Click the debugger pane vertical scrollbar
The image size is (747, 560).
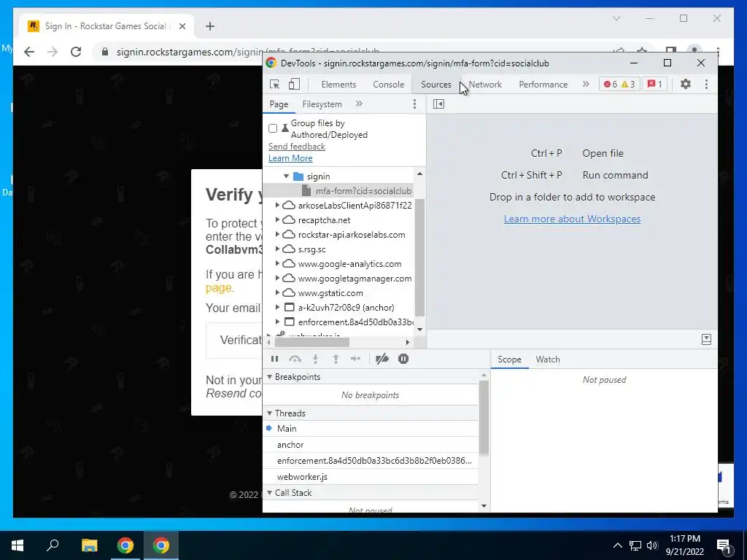click(484, 416)
